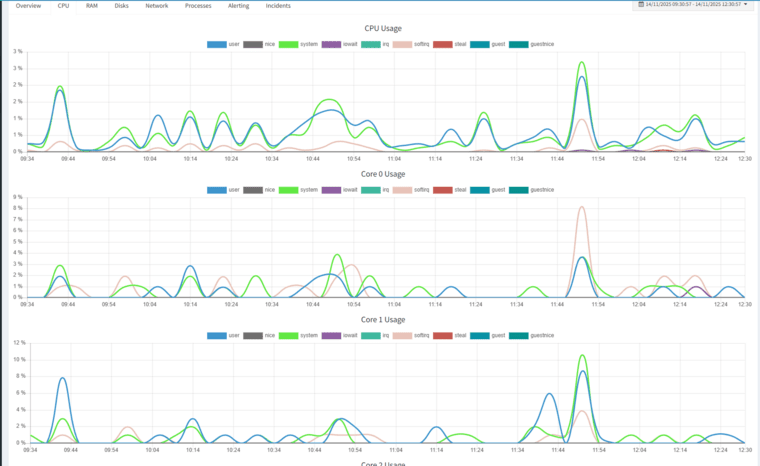760x466 pixels.
Task: Hide user series in Core 0 Usage legend
Action: [223, 190]
